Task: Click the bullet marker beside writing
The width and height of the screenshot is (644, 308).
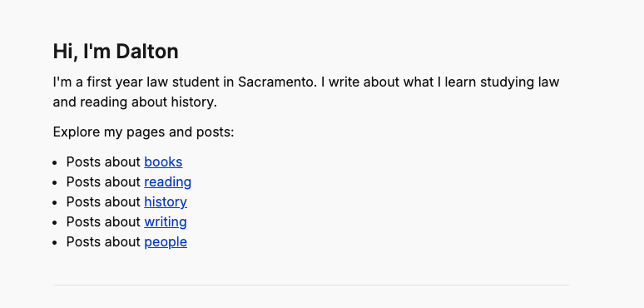Action: click(x=55, y=222)
